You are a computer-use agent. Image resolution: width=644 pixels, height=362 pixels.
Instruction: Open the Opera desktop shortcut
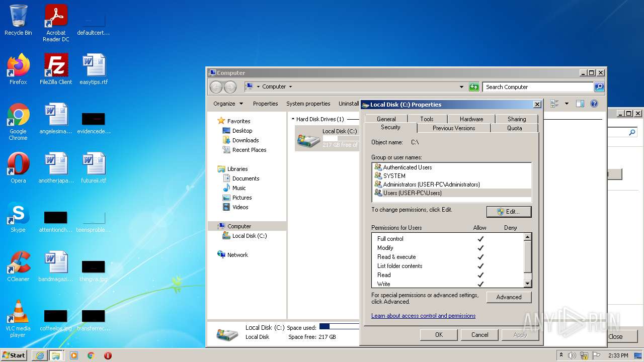click(x=18, y=168)
